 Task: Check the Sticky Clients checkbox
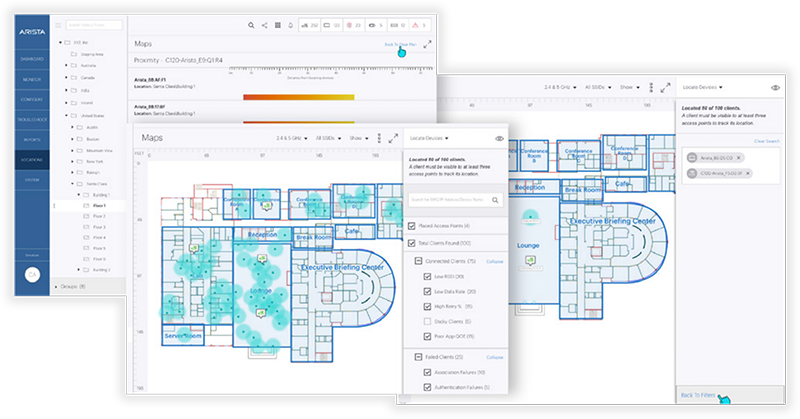[428, 322]
